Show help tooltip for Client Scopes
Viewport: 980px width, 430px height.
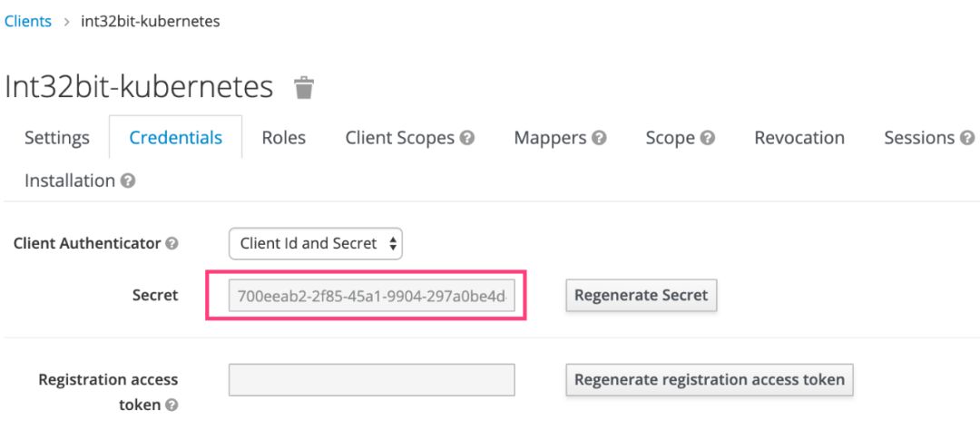[467, 138]
